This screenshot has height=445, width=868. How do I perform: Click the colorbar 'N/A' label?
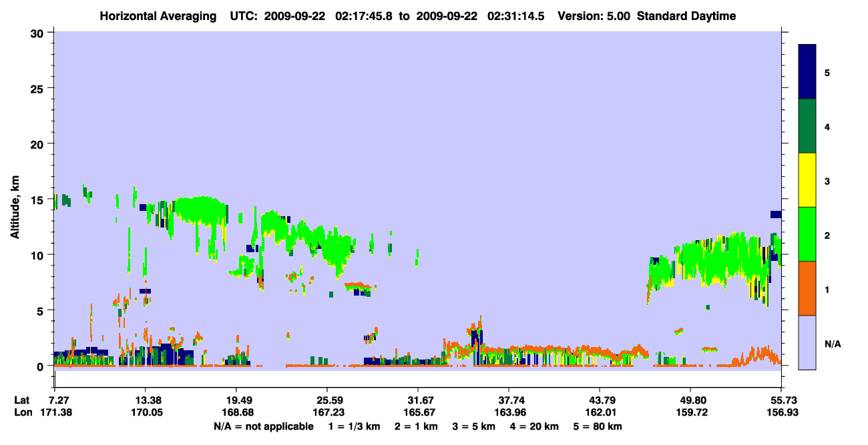coord(833,344)
